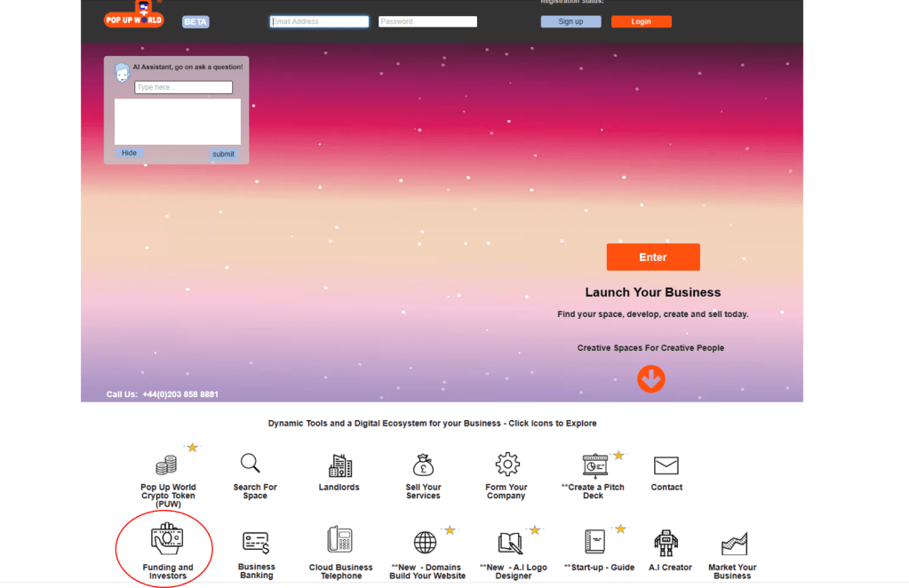Click the Sign up button
909x588 pixels.
[570, 21]
